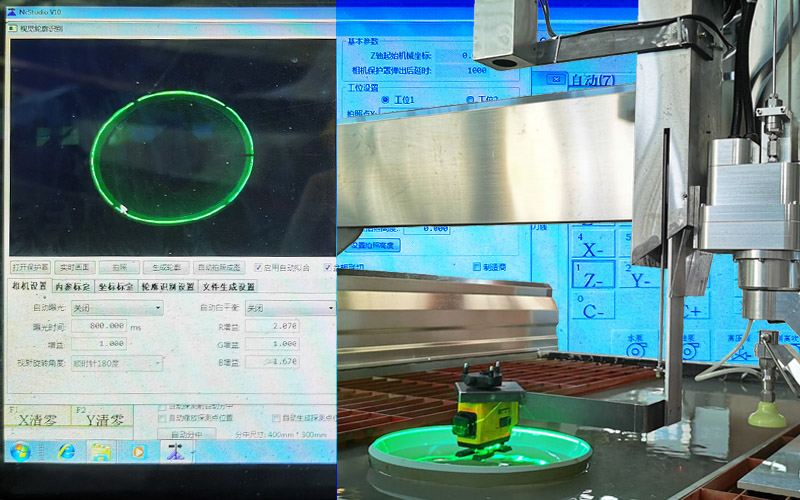This screenshot has height=500, width=800.
Task: Open File Explorer from the taskbar
Action: coord(101,452)
